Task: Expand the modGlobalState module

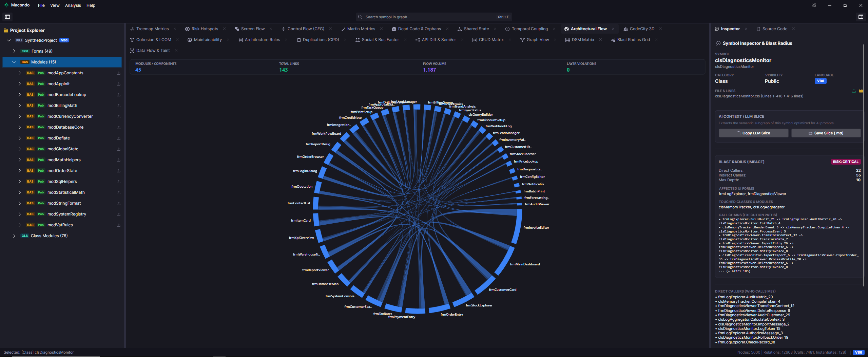Action: [20, 149]
